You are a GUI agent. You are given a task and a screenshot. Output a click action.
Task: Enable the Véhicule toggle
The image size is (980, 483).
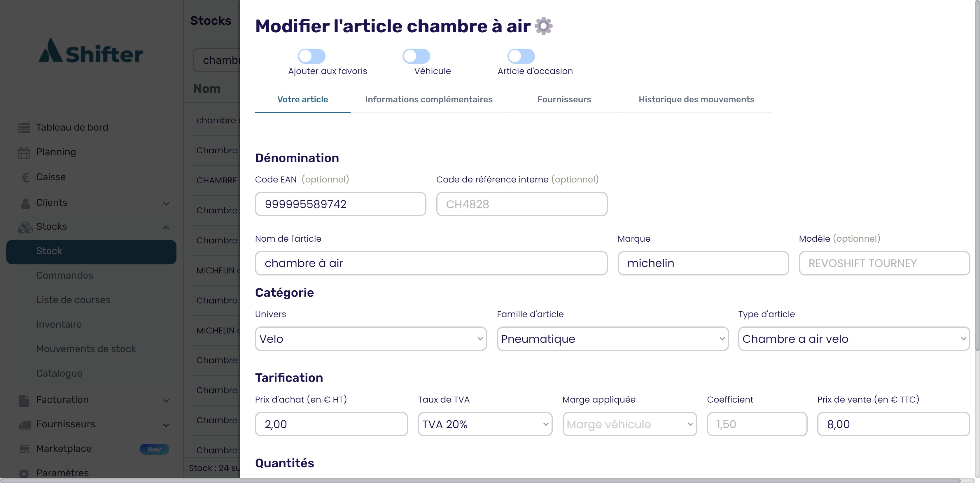(416, 56)
